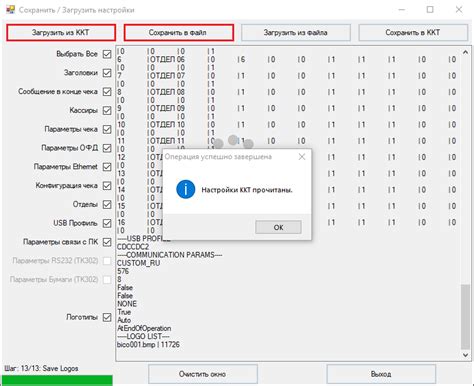Uncheck the 'Параметры ОФД' checkbox
Viewport: 474px width, 386px height.
107,148
